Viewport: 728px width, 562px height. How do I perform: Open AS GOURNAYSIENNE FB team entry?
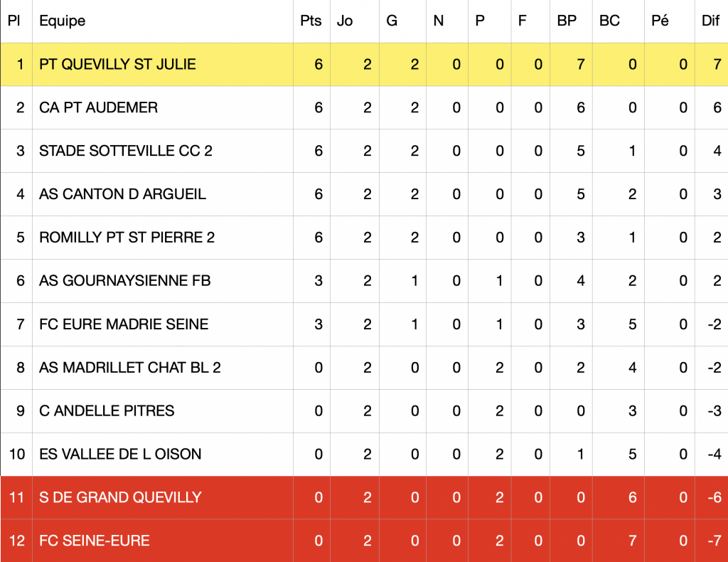point(125,280)
